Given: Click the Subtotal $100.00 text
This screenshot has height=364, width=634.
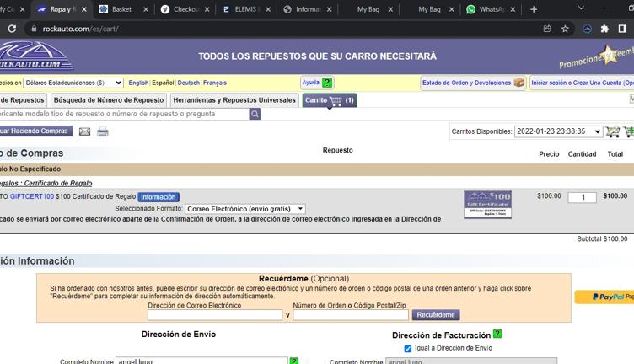Looking at the screenshot, I should [602, 238].
